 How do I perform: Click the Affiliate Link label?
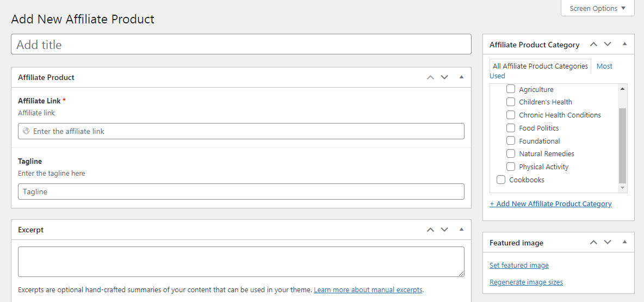point(39,101)
